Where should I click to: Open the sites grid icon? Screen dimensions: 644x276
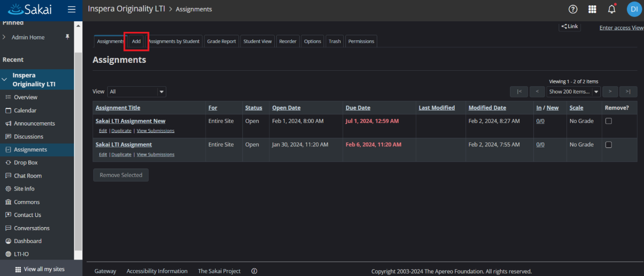point(592,9)
